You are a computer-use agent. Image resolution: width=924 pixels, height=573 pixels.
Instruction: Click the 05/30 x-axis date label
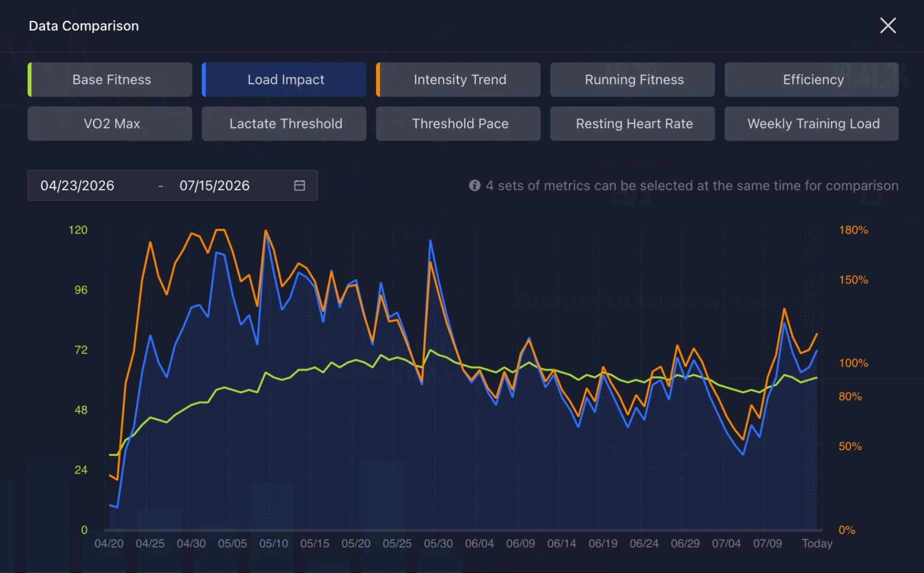[x=438, y=543]
